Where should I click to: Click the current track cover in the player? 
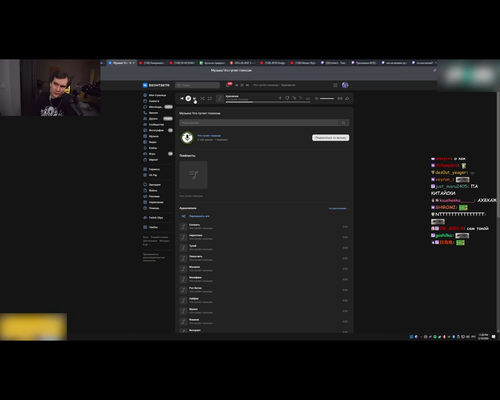click(220, 98)
